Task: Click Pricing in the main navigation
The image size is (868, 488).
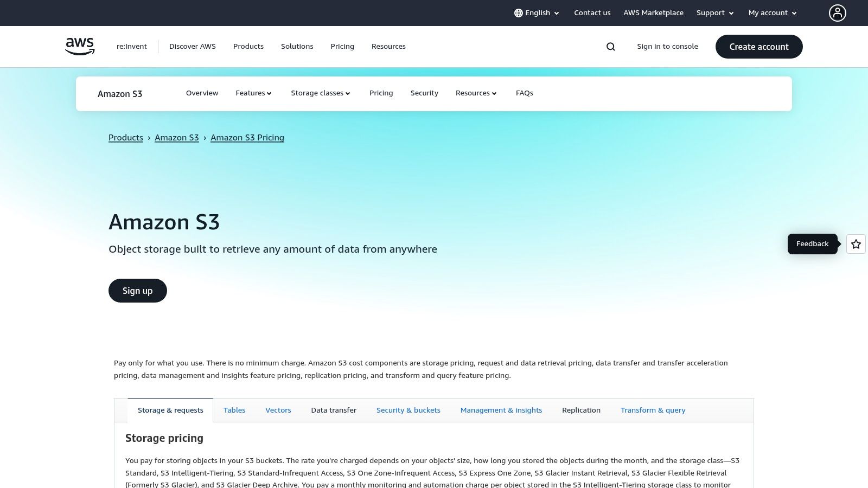Action: [x=342, y=46]
